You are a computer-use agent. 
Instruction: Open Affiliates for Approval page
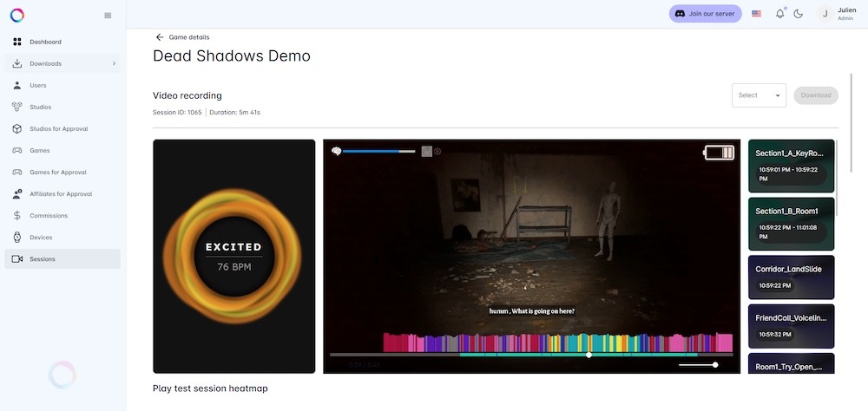(x=62, y=194)
